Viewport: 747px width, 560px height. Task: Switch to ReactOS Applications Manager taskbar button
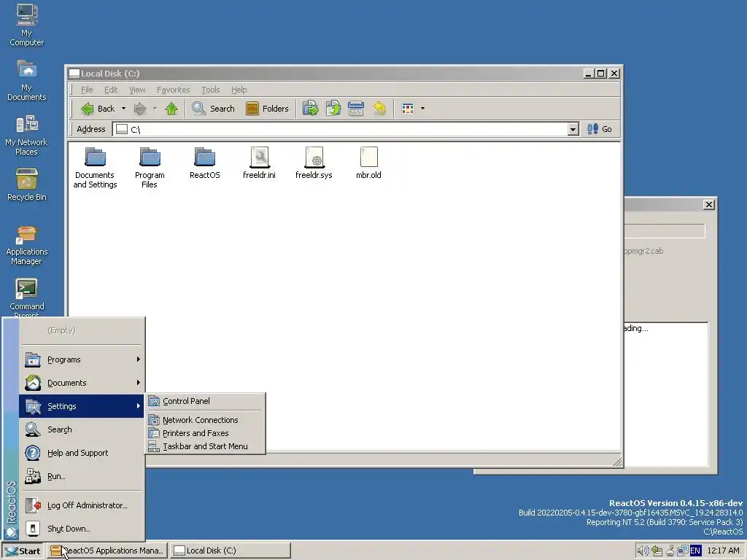pyautogui.click(x=107, y=551)
